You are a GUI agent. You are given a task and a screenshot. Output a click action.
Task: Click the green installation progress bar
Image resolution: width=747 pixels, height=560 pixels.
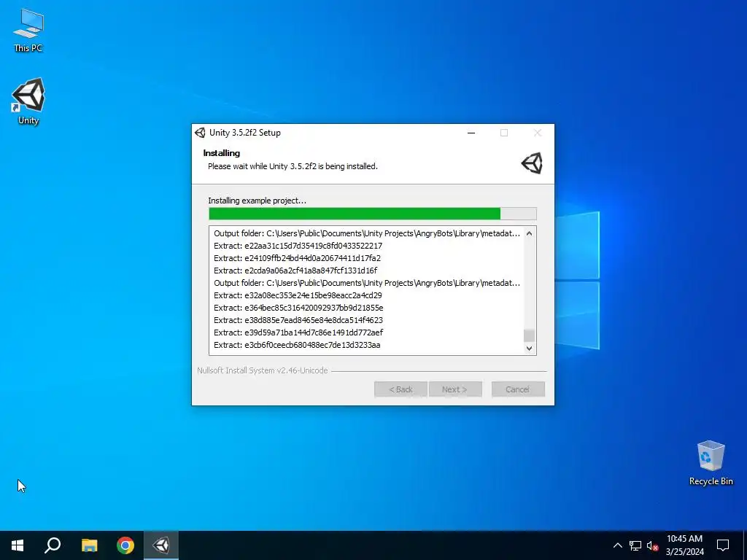pos(373,214)
